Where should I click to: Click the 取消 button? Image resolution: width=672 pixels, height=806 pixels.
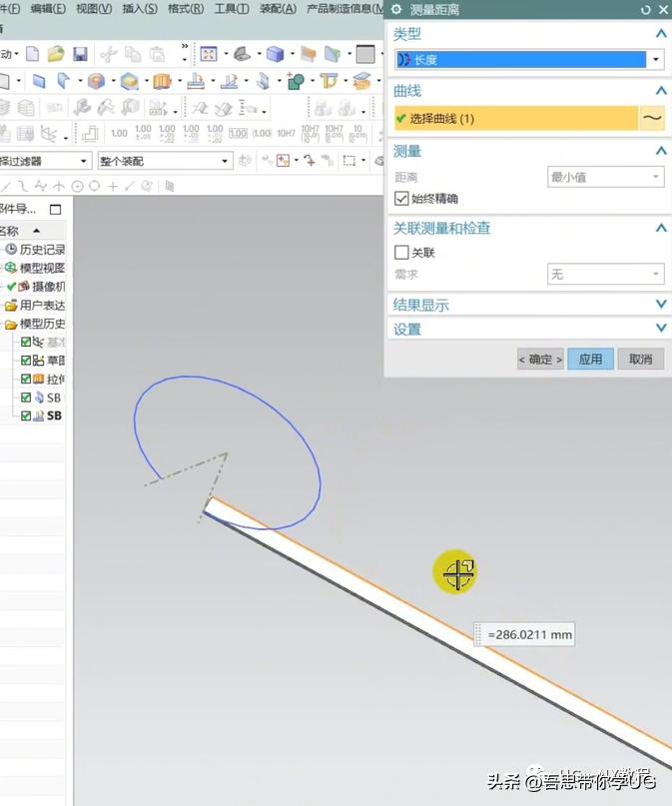point(641,360)
